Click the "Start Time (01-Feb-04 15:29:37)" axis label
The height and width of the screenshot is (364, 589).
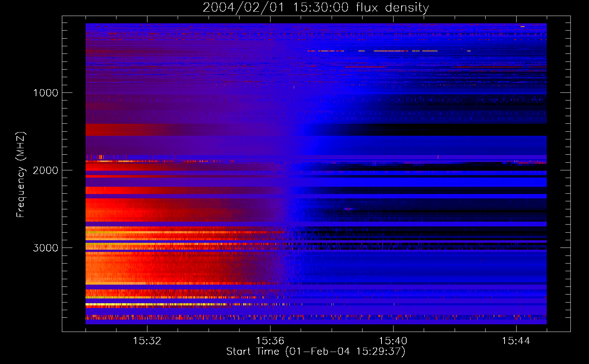click(316, 352)
